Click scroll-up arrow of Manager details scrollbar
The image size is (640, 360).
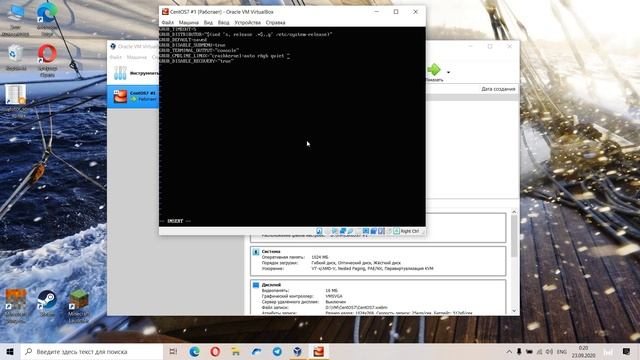click(x=514, y=212)
